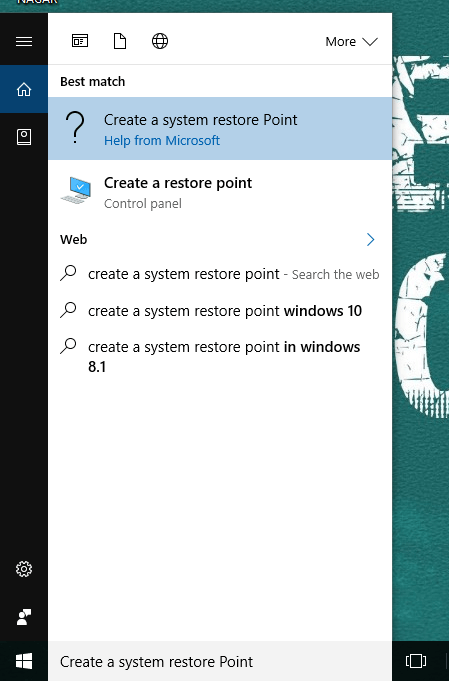Go to the Home icon in sidebar

click(x=24, y=89)
